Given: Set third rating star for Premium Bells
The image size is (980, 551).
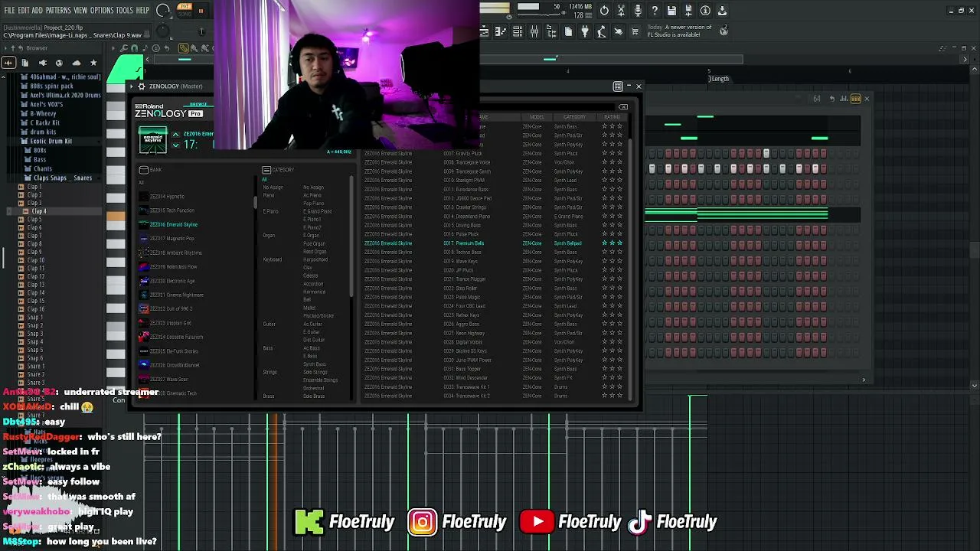Looking at the screenshot, I should (619, 243).
